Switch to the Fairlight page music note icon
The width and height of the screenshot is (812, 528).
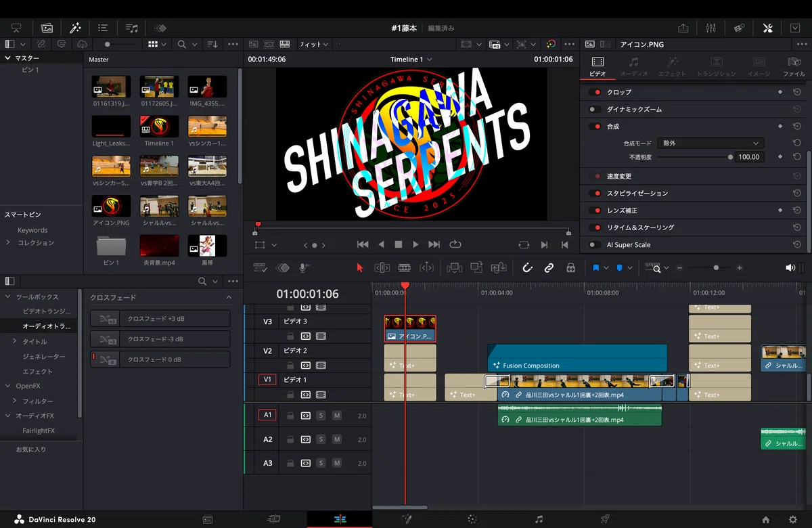click(539, 519)
